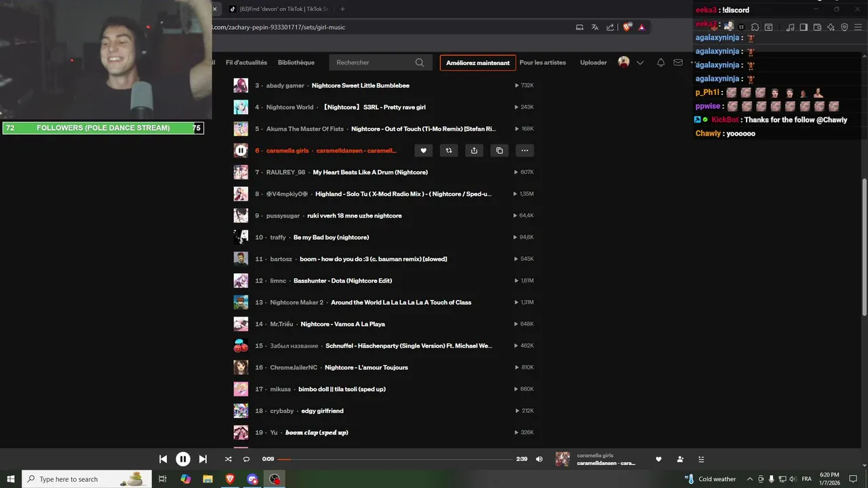The image size is (868, 488).
Task: Focus the Windows taskbar search box
Action: click(86, 479)
